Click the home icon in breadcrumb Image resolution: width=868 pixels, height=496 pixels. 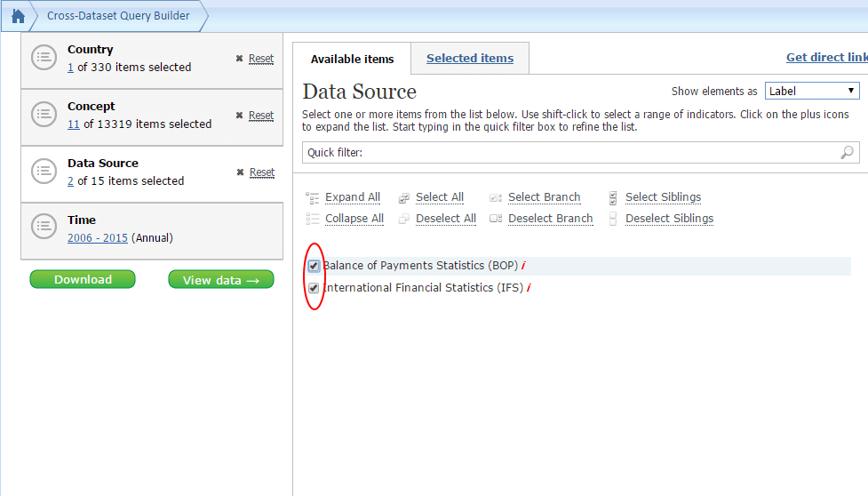[18, 16]
